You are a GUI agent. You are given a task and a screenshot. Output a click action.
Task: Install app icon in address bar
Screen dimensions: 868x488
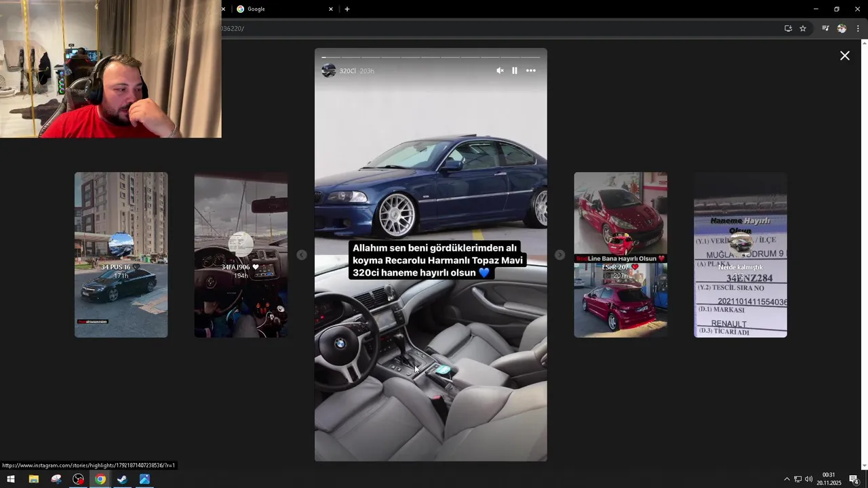(x=788, y=28)
